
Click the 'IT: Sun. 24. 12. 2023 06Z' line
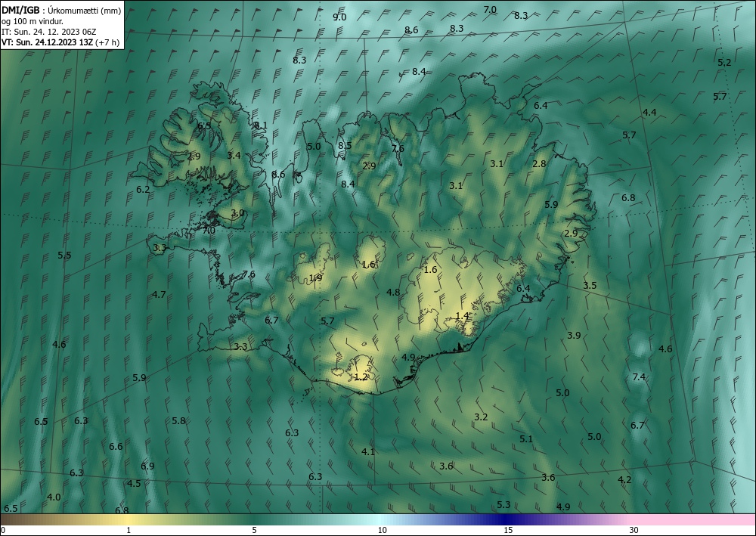pos(49,32)
